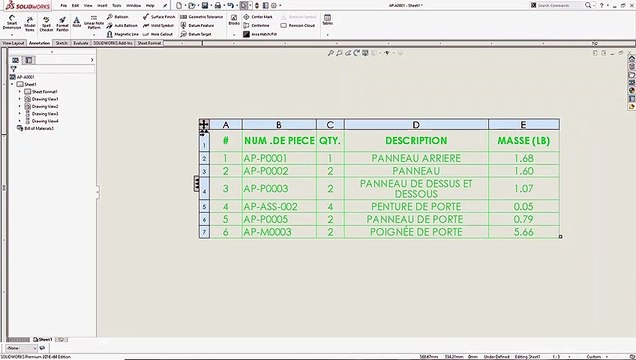Expand Sheet Format1 node
The width and height of the screenshot is (636, 360).
[x=19, y=92]
